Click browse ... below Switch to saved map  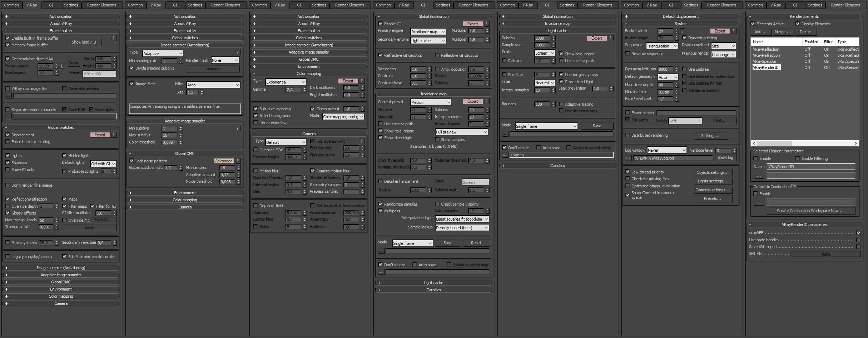(381, 272)
